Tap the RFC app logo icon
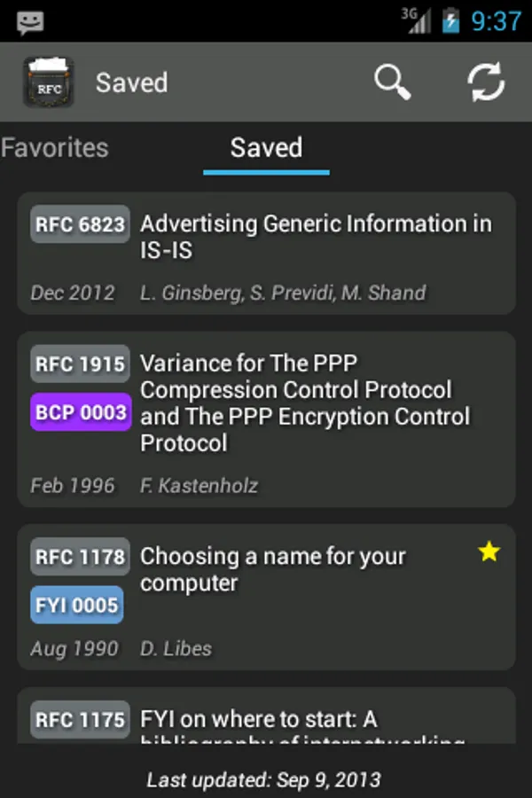532x798 pixels. click(x=49, y=82)
